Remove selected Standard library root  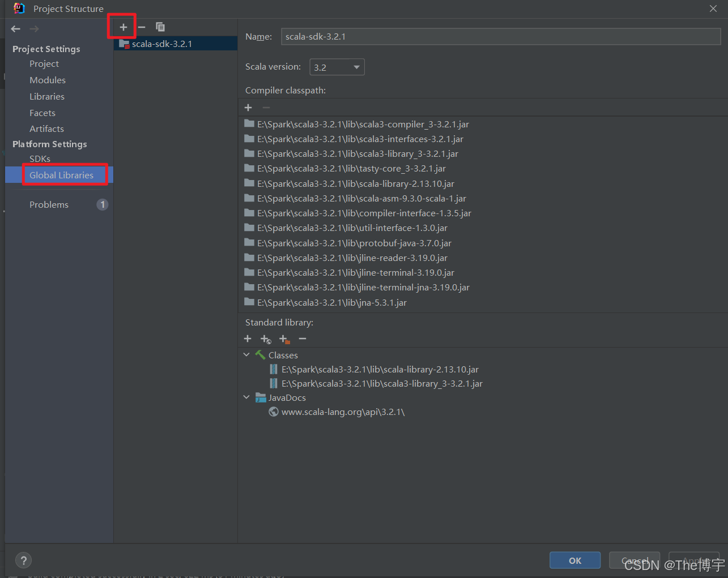point(303,339)
